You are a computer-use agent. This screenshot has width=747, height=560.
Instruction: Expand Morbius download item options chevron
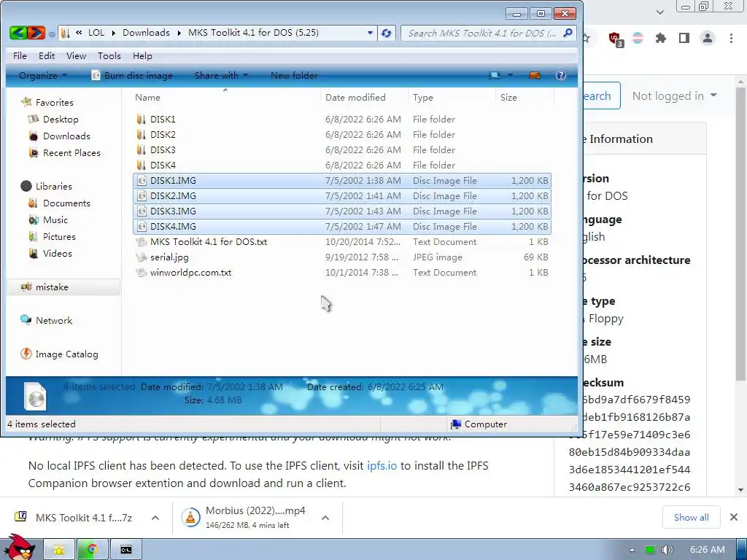point(325,518)
